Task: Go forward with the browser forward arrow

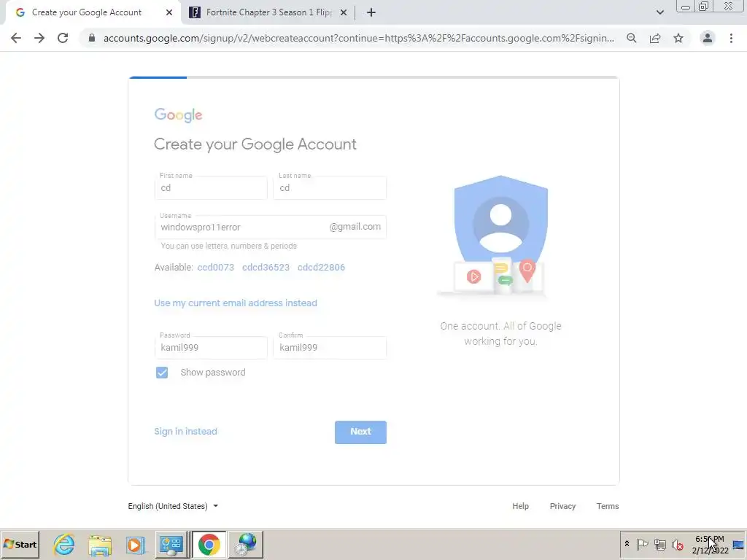Action: click(39, 38)
